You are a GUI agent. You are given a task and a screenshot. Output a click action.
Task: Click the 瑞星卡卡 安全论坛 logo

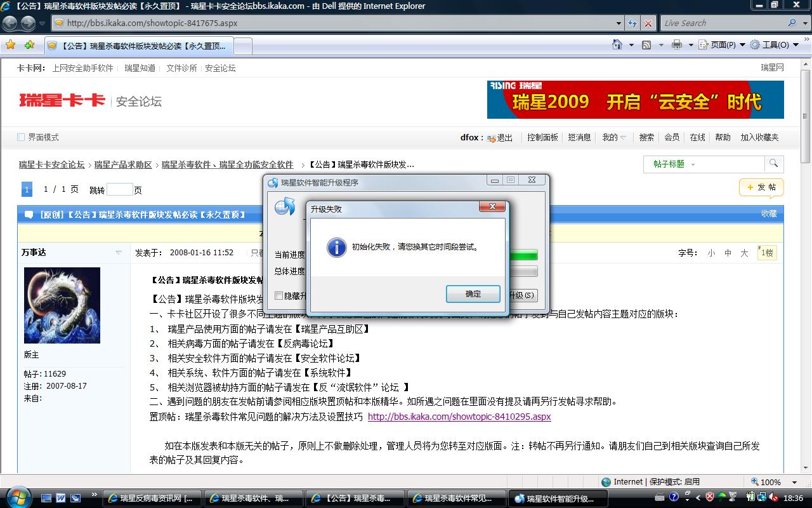[x=91, y=100]
